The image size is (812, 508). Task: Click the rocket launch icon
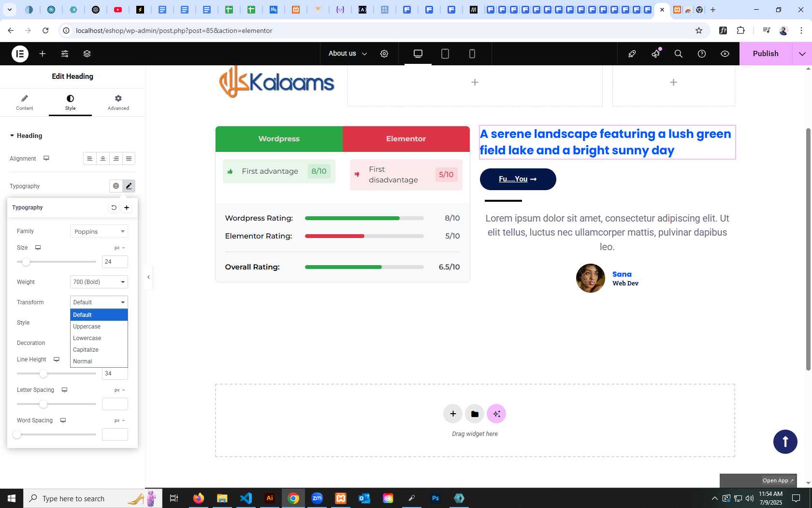coord(632,54)
